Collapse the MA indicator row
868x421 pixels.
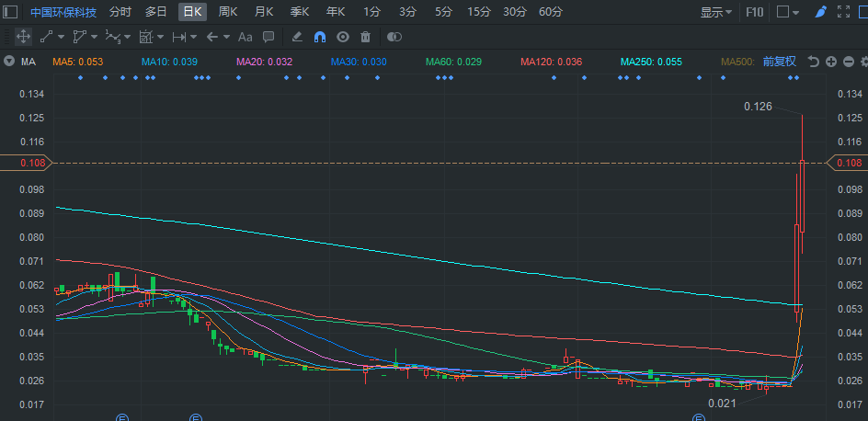click(x=9, y=62)
